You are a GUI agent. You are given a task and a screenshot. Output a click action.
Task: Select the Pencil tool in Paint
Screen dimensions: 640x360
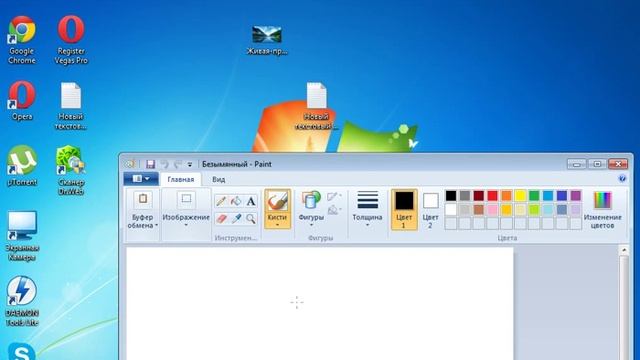[221, 201]
